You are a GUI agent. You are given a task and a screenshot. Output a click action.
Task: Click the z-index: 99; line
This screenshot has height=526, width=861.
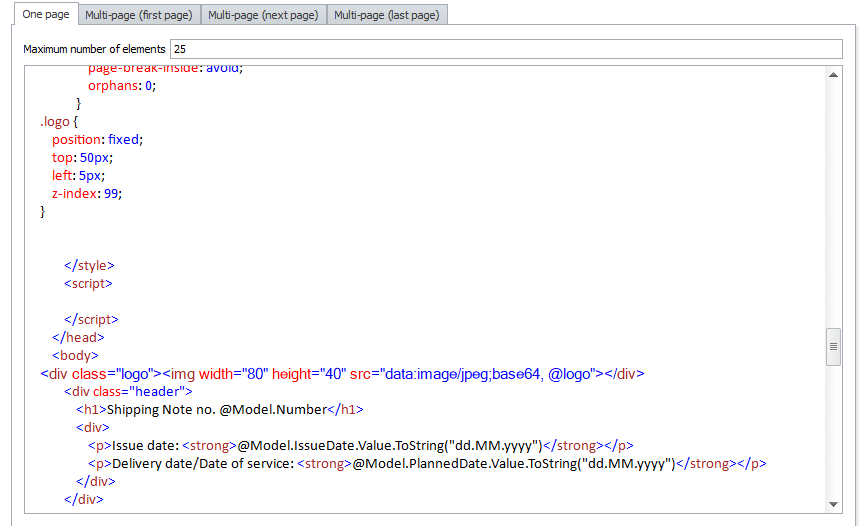[x=87, y=193]
